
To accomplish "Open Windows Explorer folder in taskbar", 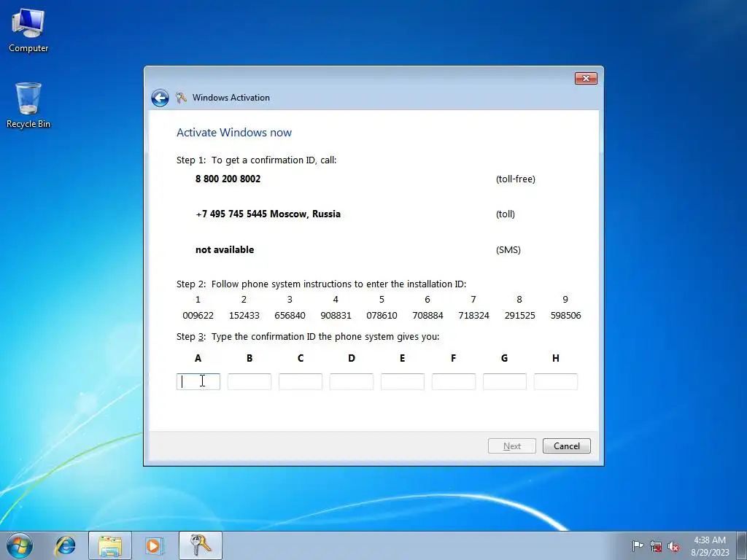I will 110,545.
